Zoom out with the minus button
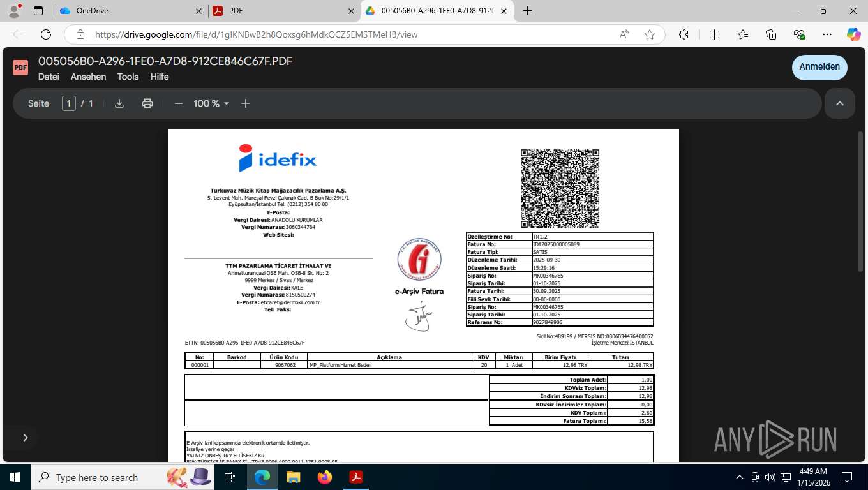 coord(179,103)
